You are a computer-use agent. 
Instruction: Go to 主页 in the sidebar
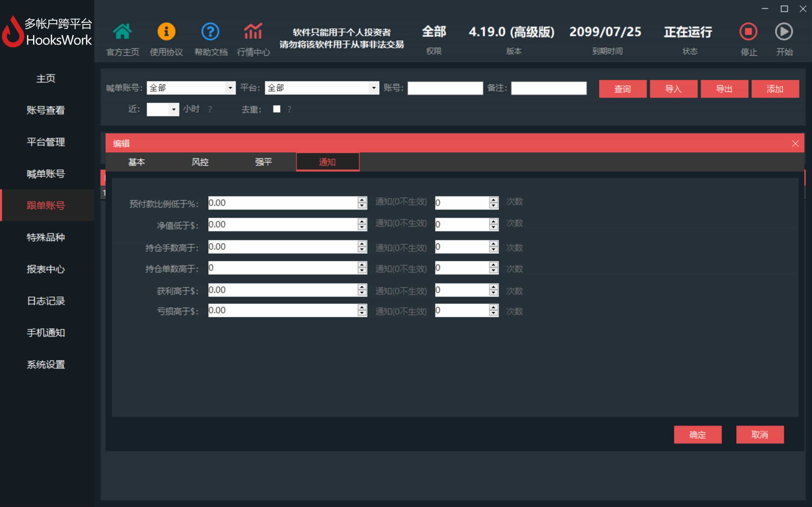[x=46, y=78]
